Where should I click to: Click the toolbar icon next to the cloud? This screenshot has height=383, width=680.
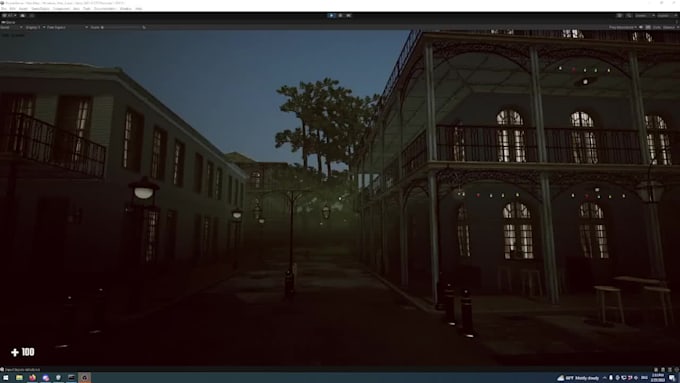(x=32, y=16)
